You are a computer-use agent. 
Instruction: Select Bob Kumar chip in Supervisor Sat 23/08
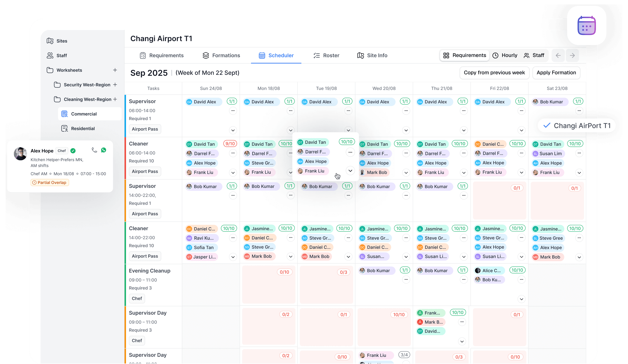pyautogui.click(x=550, y=102)
